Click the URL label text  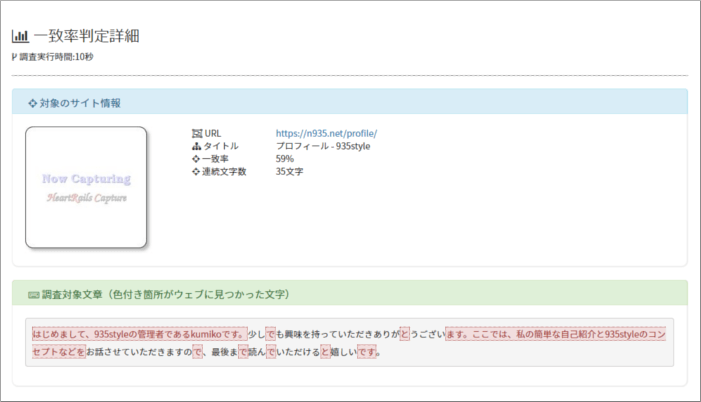click(x=213, y=133)
